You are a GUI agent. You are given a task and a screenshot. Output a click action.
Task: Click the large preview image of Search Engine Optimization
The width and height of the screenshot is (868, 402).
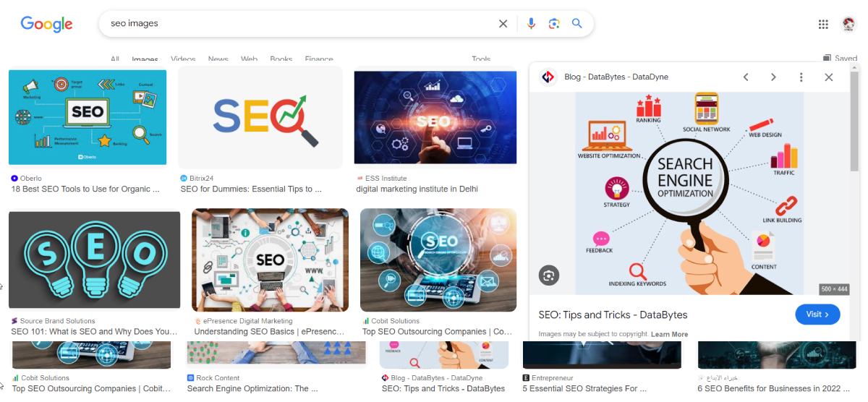tap(689, 193)
